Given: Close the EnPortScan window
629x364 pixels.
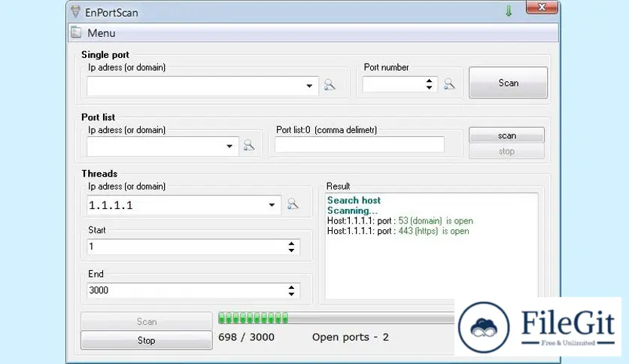Looking at the screenshot, I should (x=542, y=8).
